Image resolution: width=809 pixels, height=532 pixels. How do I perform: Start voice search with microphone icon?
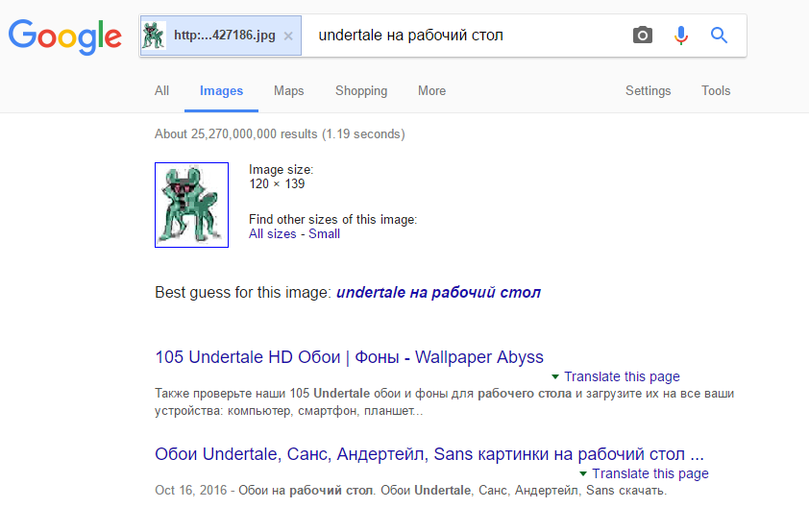point(681,36)
